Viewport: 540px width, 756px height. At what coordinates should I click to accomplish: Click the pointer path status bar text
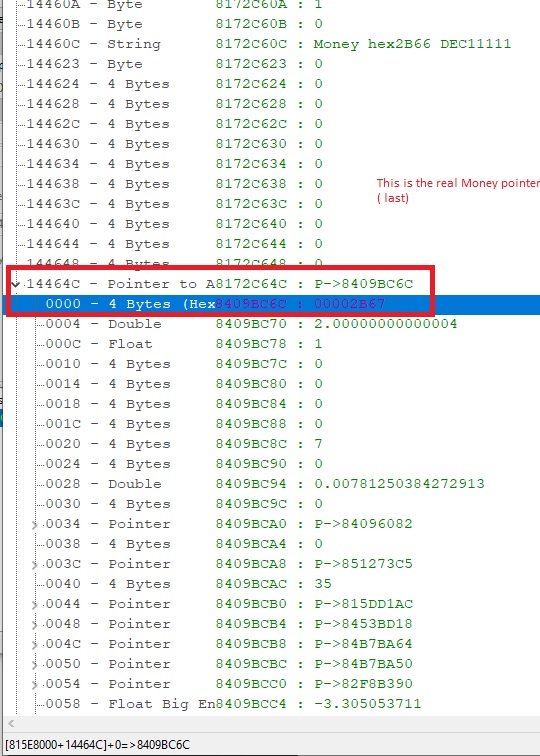97,745
